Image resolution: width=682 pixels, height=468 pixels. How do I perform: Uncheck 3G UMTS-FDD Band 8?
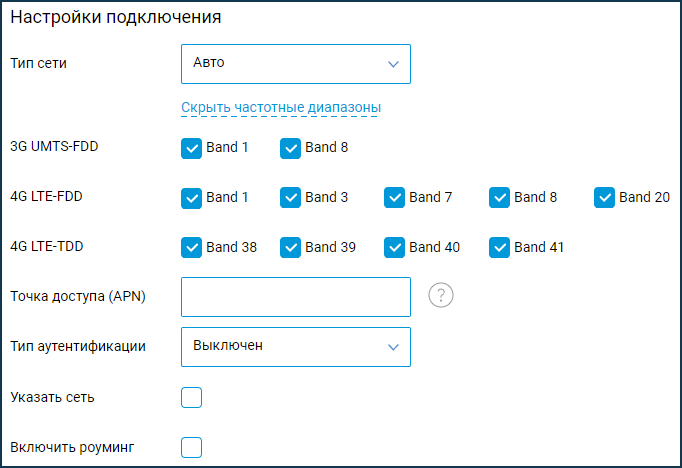coord(290,148)
